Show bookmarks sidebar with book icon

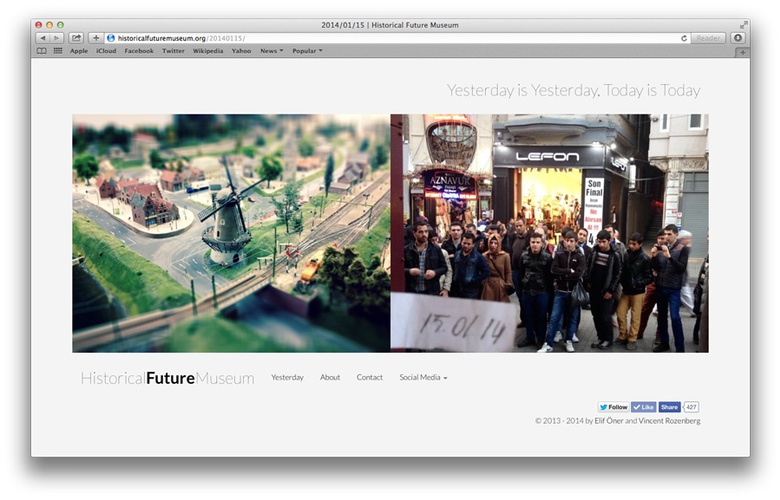pyautogui.click(x=42, y=50)
